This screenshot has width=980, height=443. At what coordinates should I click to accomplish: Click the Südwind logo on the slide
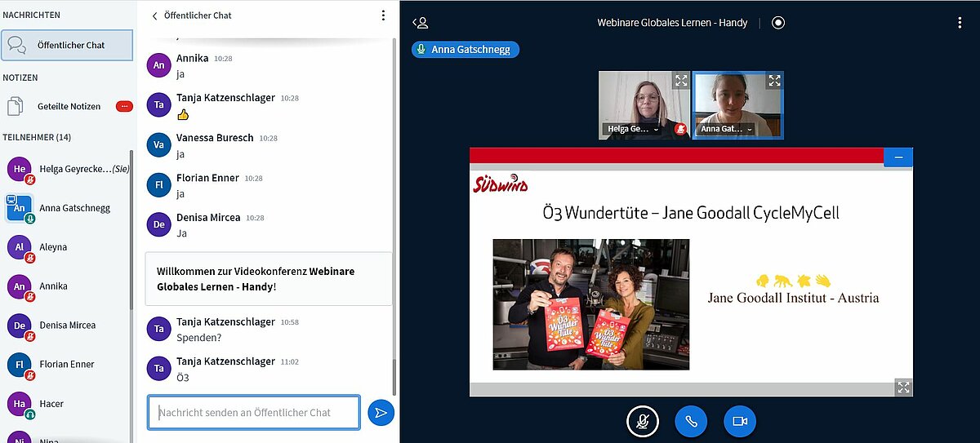[501, 184]
